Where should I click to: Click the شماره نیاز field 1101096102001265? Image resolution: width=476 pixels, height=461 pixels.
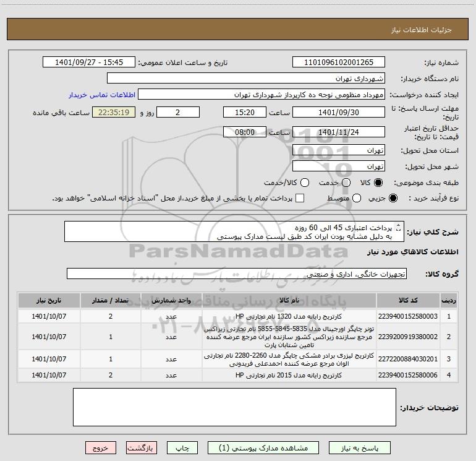(x=339, y=62)
